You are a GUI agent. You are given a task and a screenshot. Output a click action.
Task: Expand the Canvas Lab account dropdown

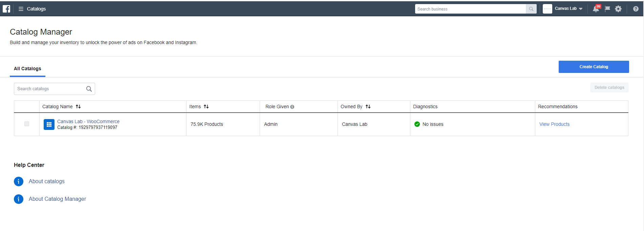click(581, 9)
